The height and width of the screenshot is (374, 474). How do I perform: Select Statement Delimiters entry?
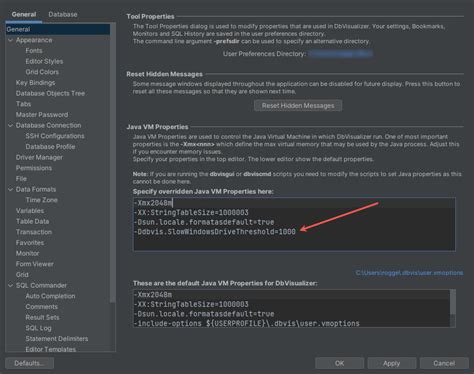(57, 339)
